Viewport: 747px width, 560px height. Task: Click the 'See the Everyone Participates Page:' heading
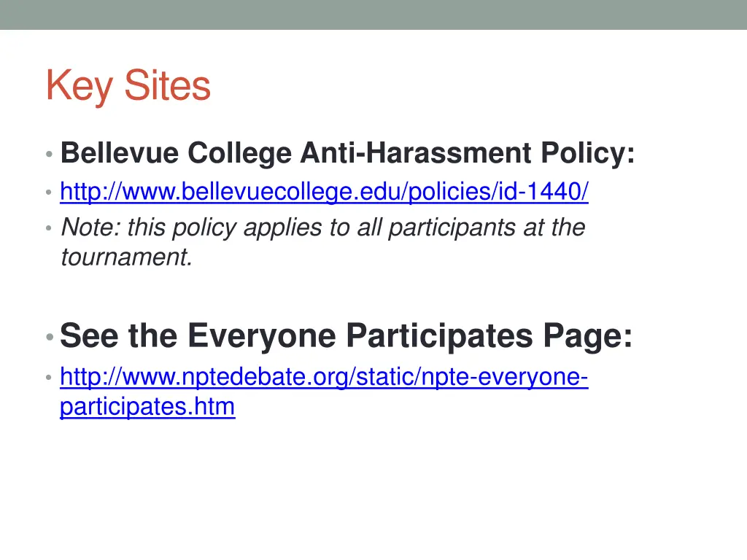(x=347, y=335)
